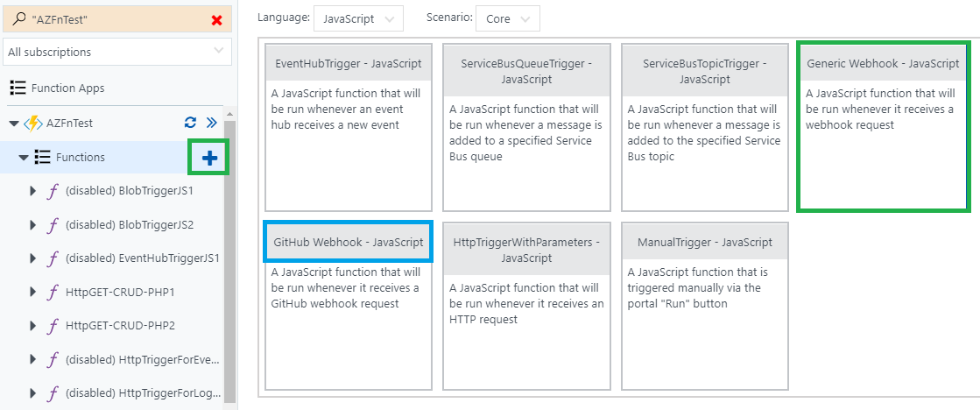The image size is (980, 410).
Task: Refresh the AZFnTest function app
Action: 191,123
